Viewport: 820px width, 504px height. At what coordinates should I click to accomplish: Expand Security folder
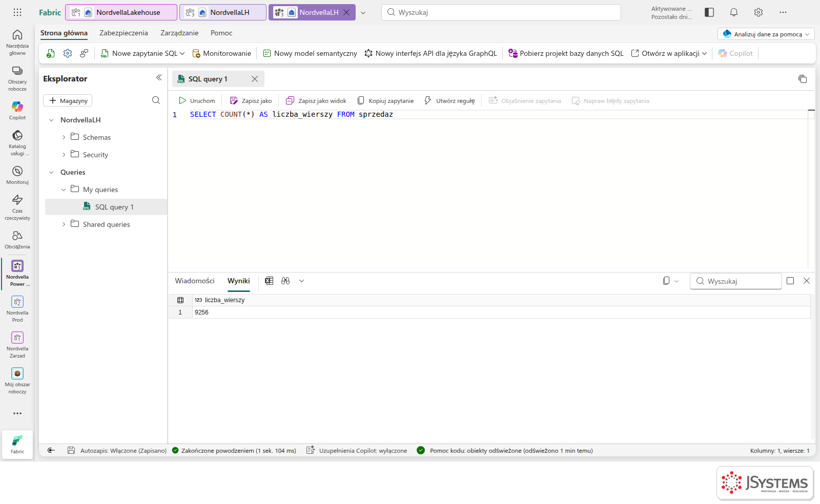coord(64,155)
